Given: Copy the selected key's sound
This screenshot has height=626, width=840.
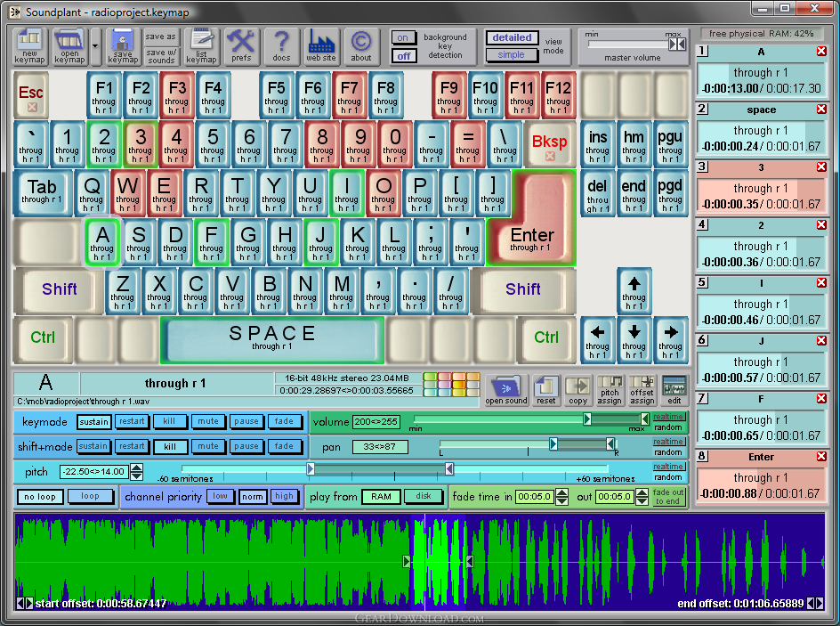Looking at the screenshot, I should 578,390.
